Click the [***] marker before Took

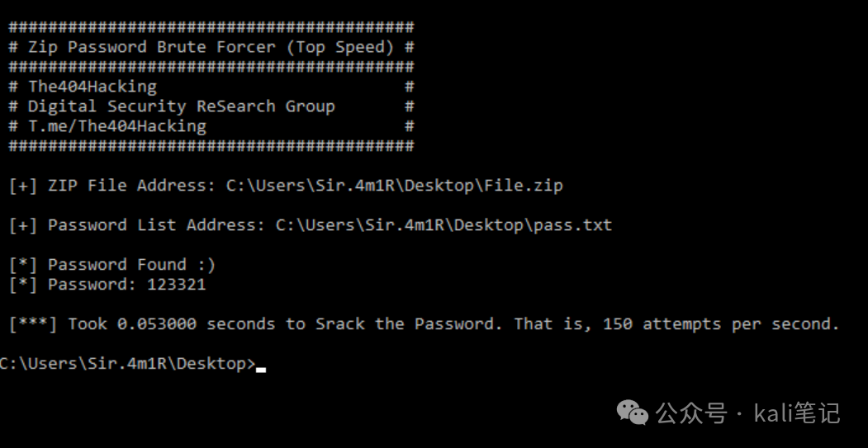pyautogui.click(x=33, y=324)
